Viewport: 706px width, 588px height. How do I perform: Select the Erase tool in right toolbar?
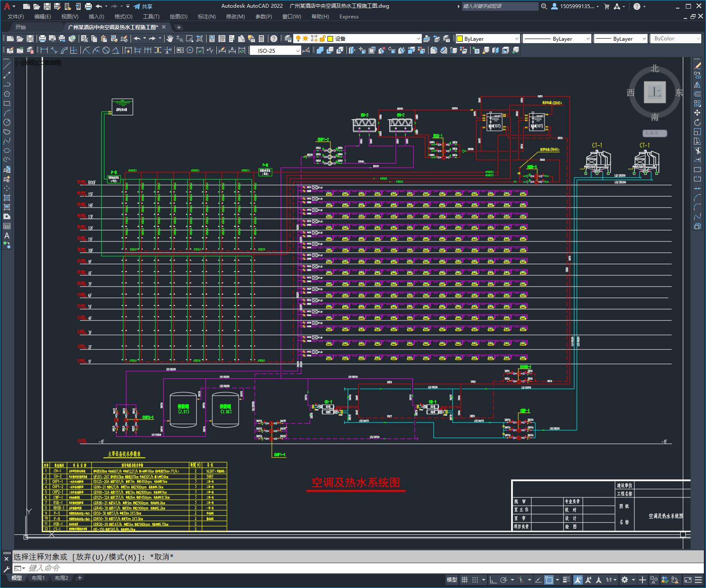(697, 66)
